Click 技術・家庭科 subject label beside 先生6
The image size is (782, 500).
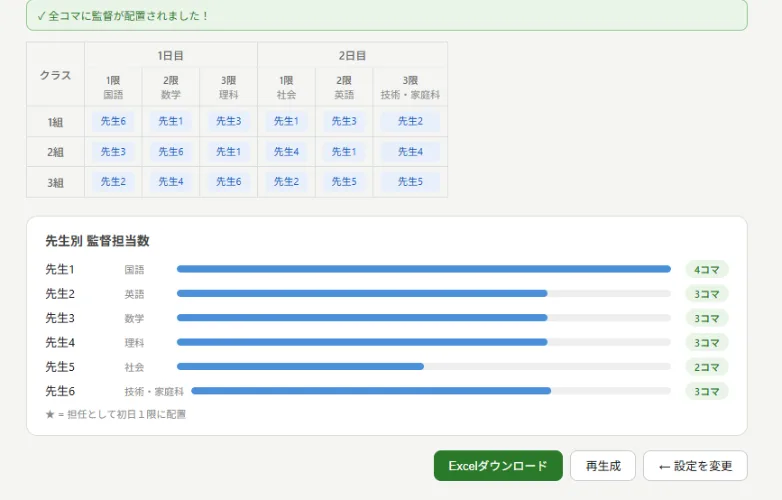pos(154,392)
